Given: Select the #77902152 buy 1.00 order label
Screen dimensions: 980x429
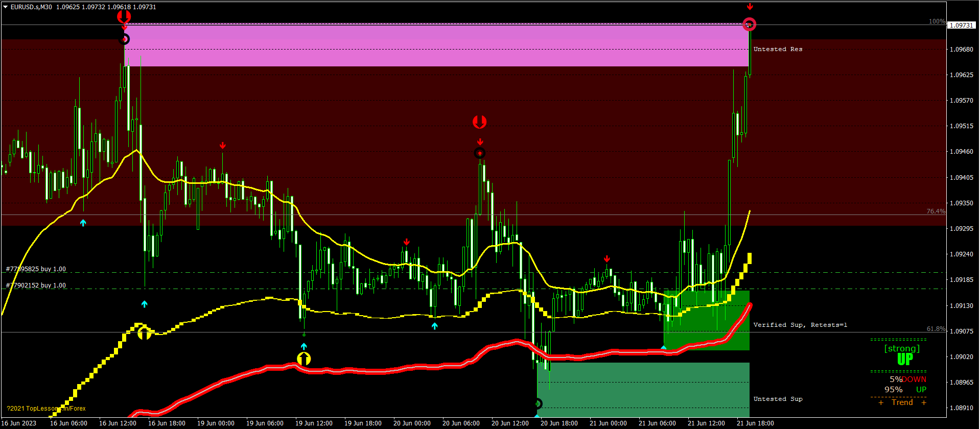Looking at the screenshot, I should pyautogui.click(x=36, y=285).
